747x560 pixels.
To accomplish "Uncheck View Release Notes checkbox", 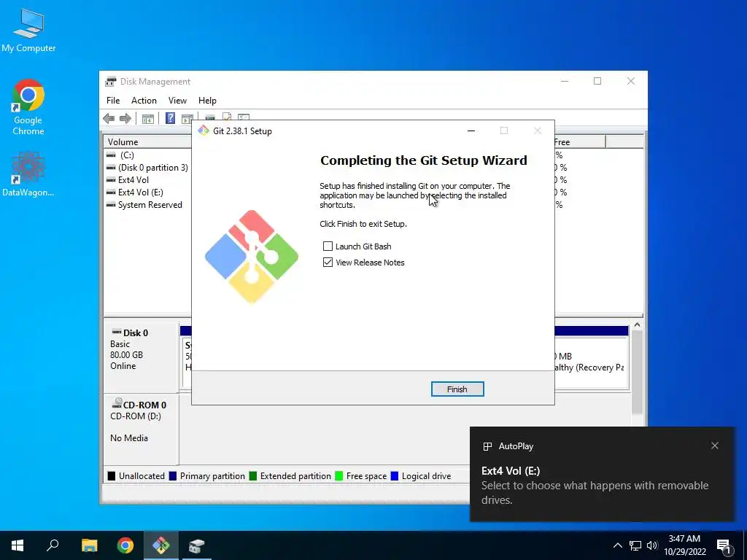I will pyautogui.click(x=328, y=262).
